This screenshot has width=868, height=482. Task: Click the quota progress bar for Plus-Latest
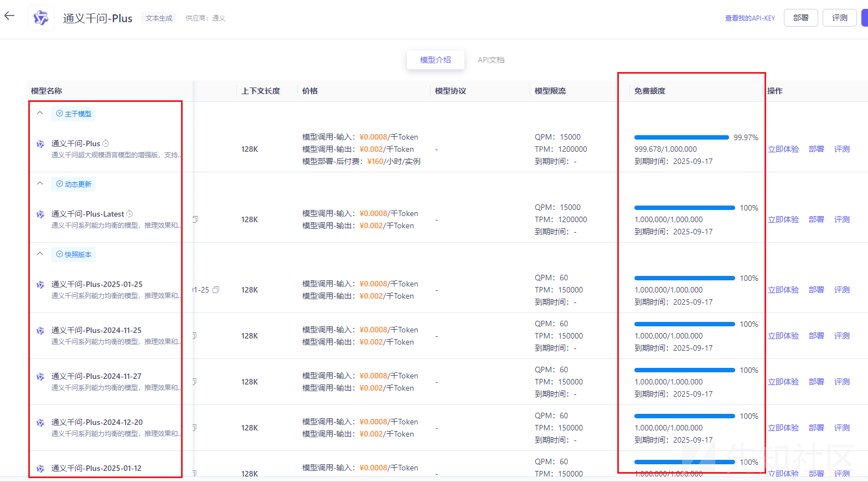click(685, 208)
